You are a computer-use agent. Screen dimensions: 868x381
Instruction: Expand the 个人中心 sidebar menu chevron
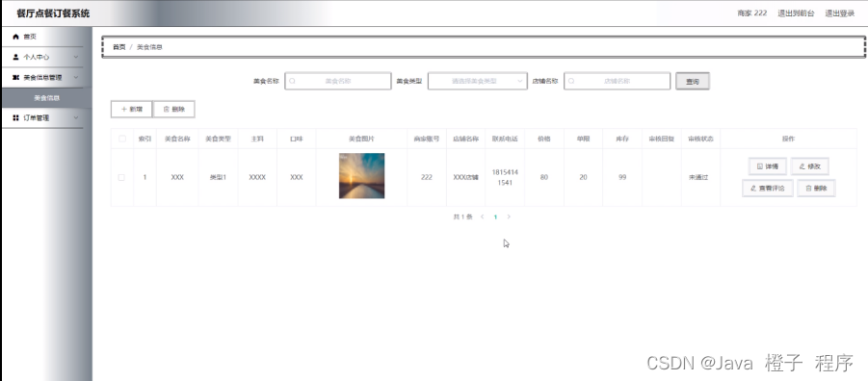tap(76, 57)
